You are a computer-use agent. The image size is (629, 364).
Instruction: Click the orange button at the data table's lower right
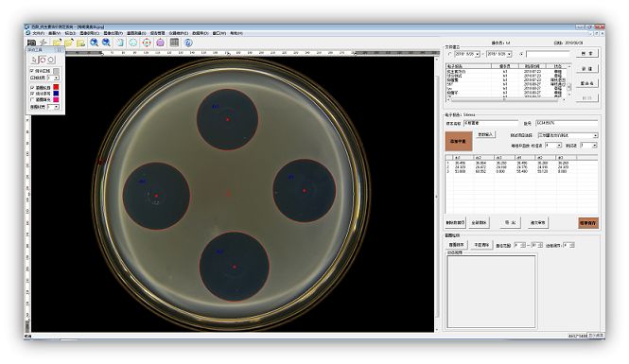588,223
